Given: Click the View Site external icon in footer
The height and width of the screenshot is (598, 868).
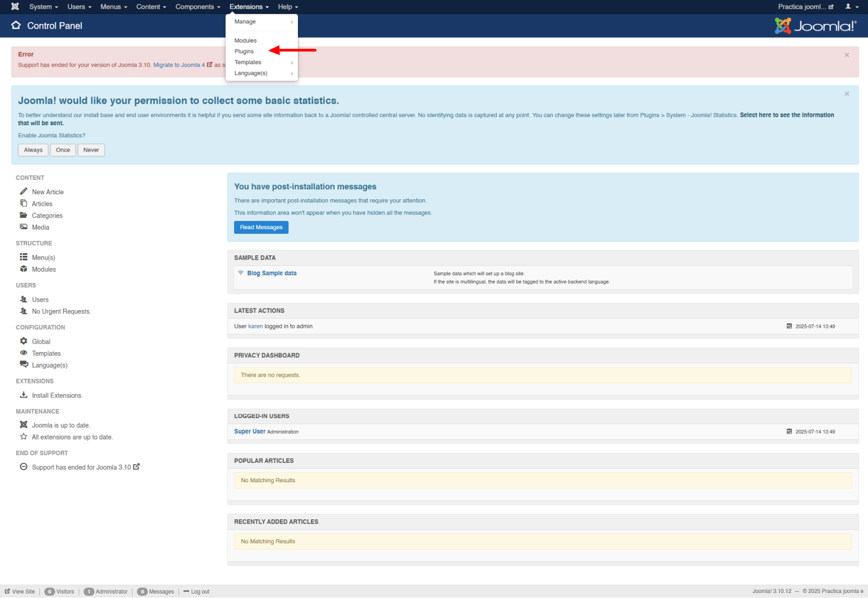Looking at the screenshot, I should 7,591.
